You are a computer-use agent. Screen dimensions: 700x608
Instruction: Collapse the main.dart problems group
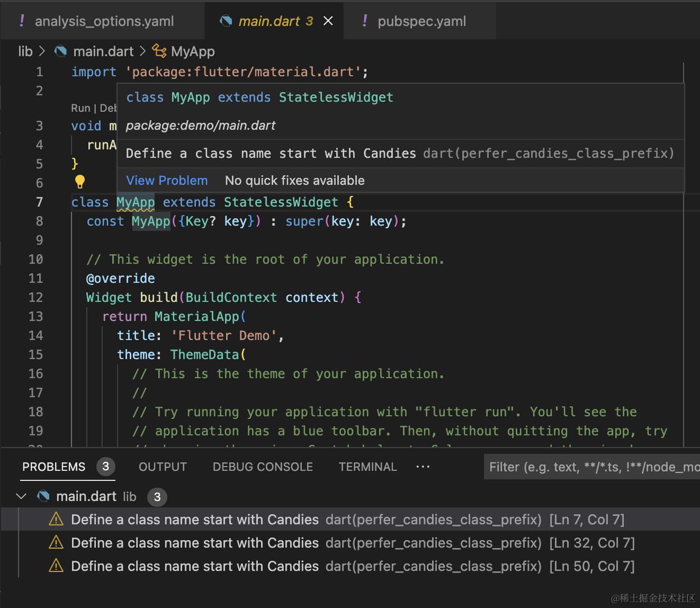tap(21, 496)
